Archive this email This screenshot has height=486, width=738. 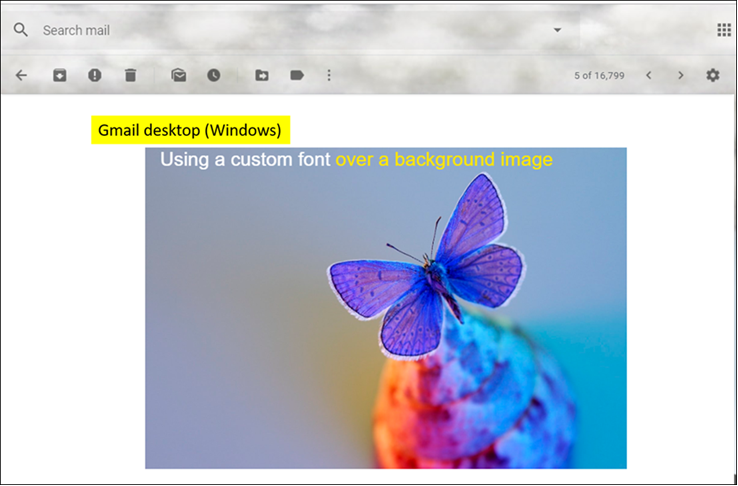pyautogui.click(x=59, y=75)
